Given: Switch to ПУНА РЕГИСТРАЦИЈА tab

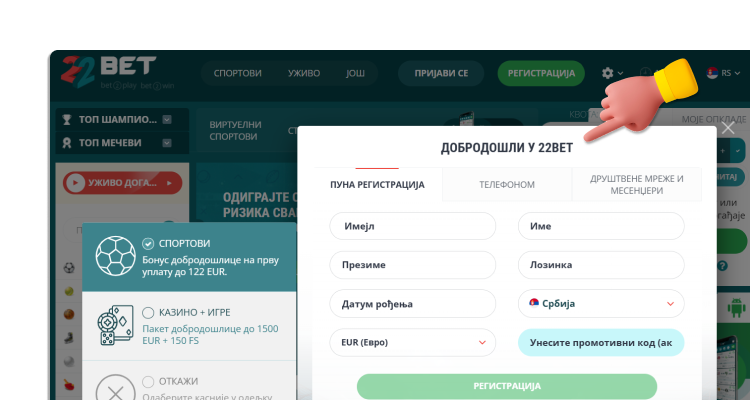Looking at the screenshot, I should 377,185.
